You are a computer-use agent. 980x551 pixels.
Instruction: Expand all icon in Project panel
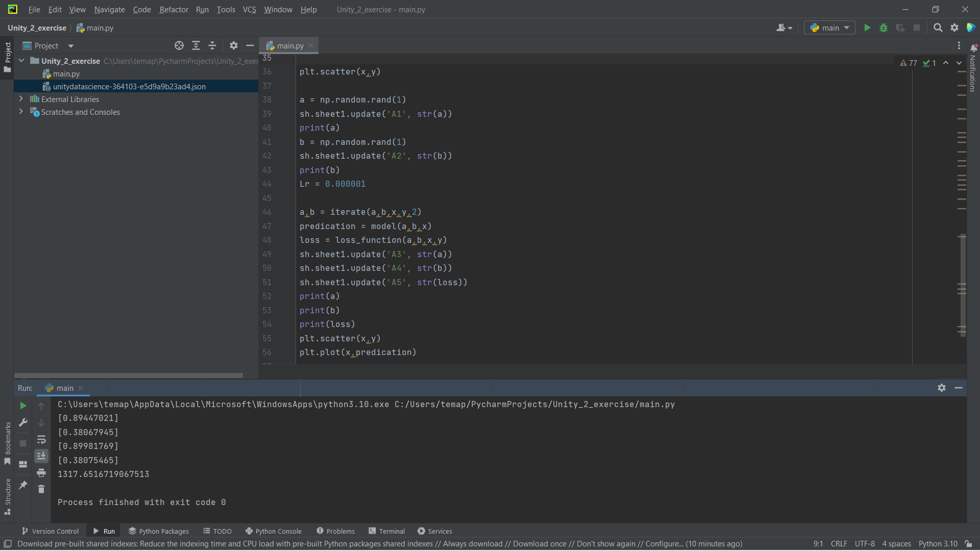[x=196, y=46]
